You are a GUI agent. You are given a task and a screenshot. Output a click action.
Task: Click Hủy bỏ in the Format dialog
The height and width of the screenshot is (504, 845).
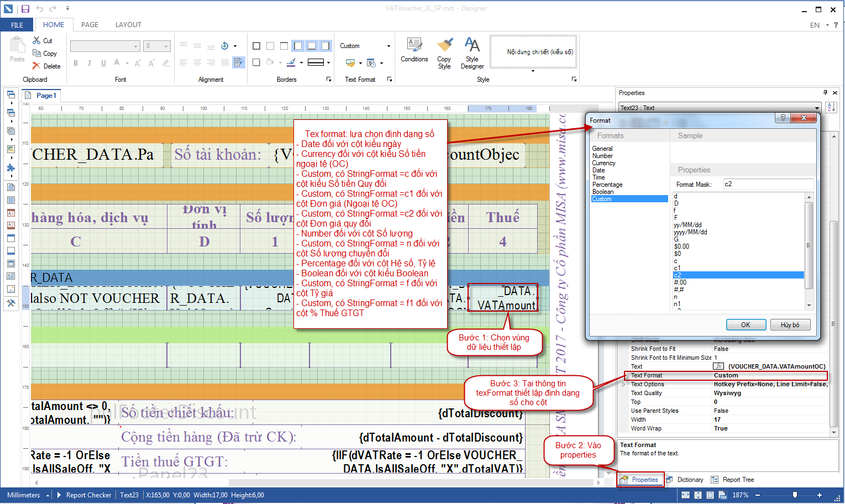tap(790, 325)
